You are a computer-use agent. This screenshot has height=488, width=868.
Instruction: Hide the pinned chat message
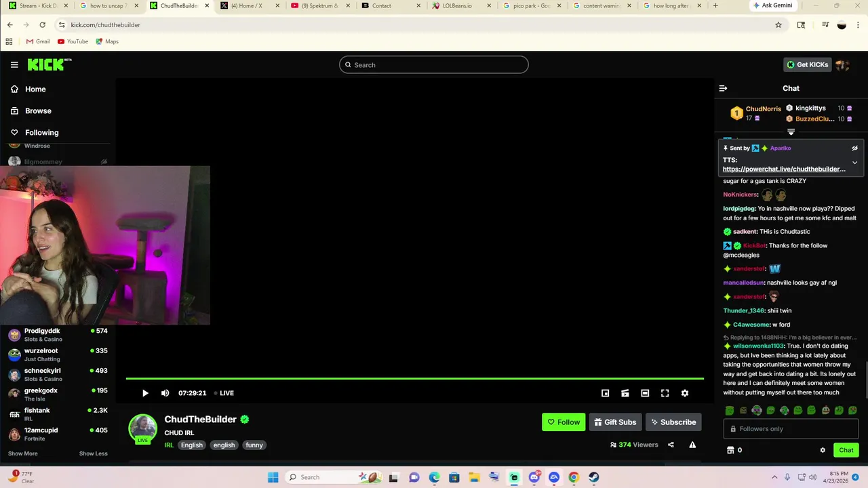click(854, 148)
